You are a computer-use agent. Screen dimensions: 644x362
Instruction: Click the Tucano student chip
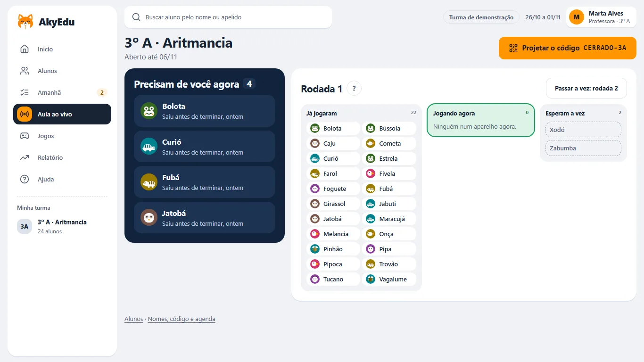tap(333, 279)
